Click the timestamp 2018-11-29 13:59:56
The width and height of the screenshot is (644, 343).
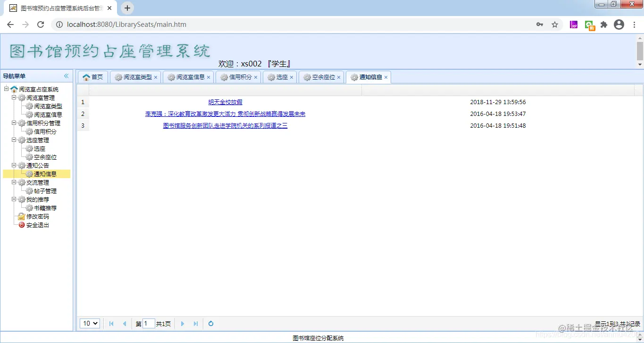pyautogui.click(x=498, y=102)
